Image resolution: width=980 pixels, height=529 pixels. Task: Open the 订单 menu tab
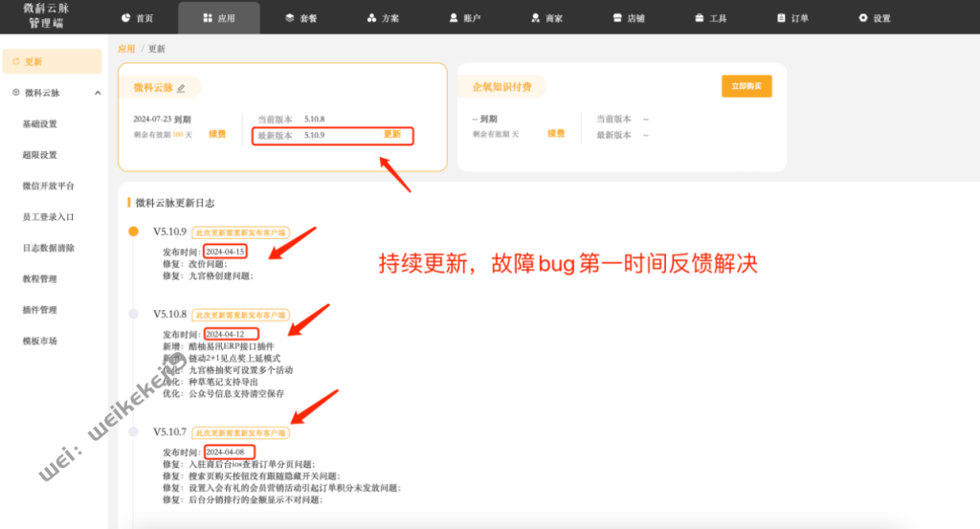(x=792, y=18)
